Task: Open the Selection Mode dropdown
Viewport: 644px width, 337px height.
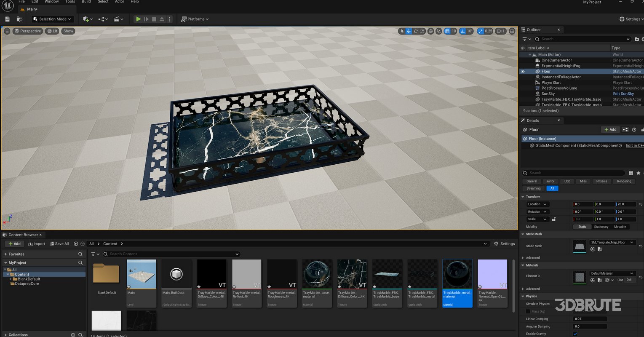Action: [x=53, y=19]
